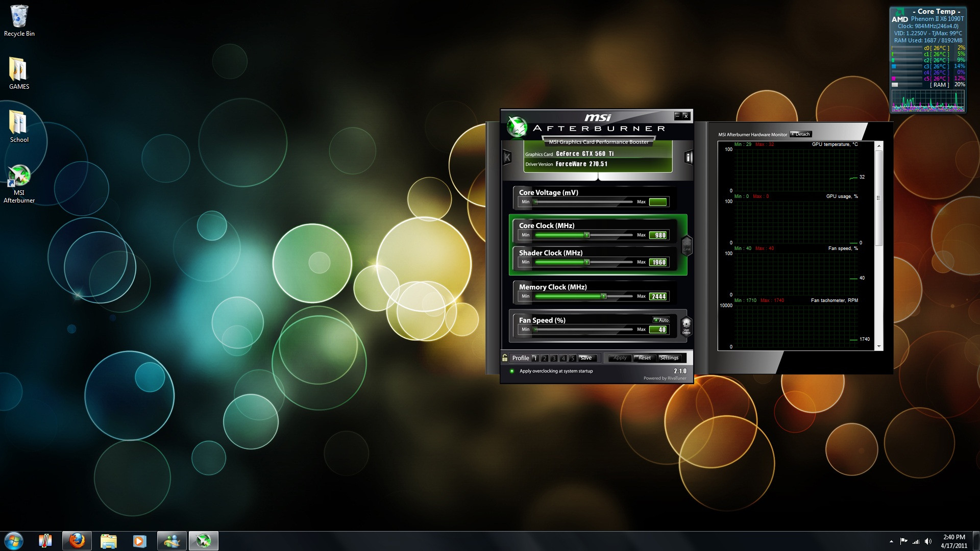Screen dimensions: 980x551
Task: Click the Core Temp gadget usage graph
Action: pos(928,101)
